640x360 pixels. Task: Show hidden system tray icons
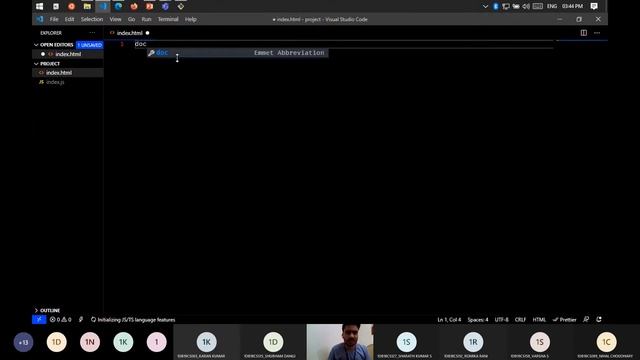point(485,6)
